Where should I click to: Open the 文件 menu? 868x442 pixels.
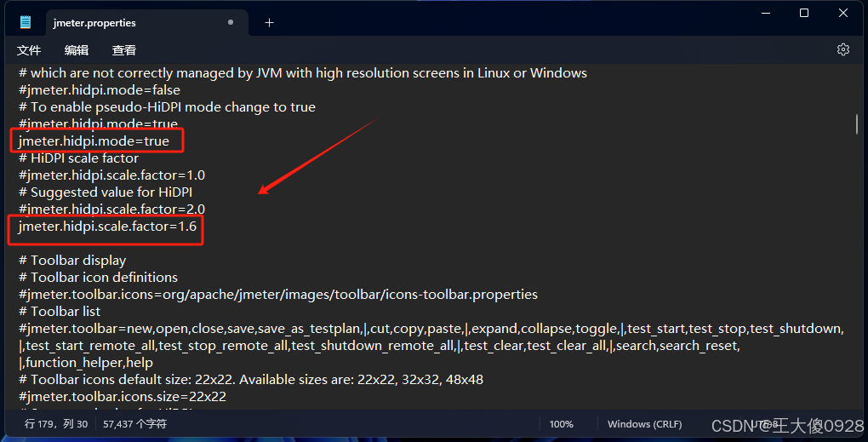coord(29,50)
